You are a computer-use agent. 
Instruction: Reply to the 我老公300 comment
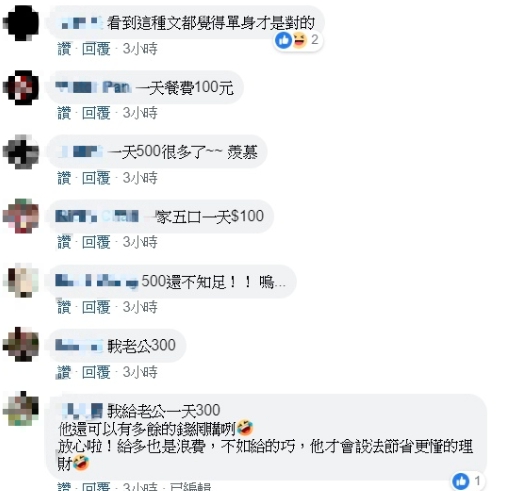[96, 372]
